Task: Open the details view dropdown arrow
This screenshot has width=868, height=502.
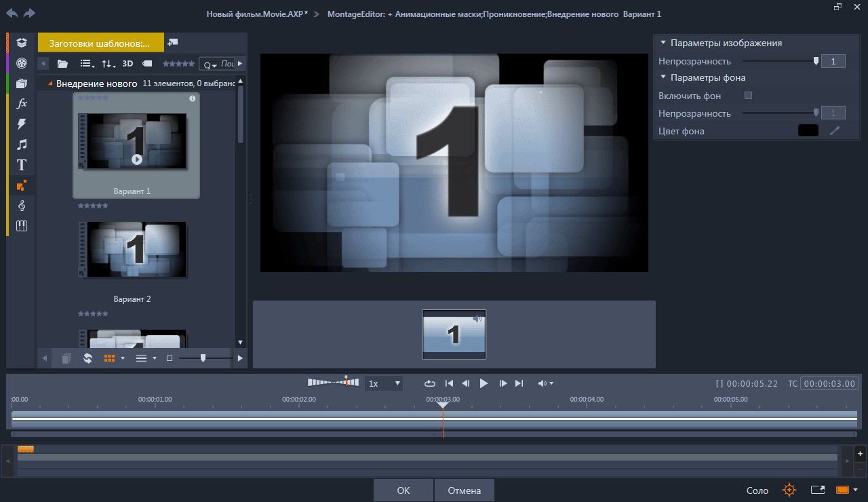Action: click(x=155, y=358)
